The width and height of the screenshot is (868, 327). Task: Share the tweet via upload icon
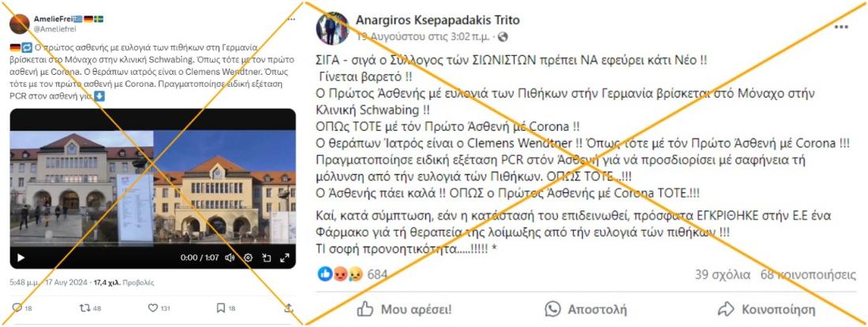point(288,307)
